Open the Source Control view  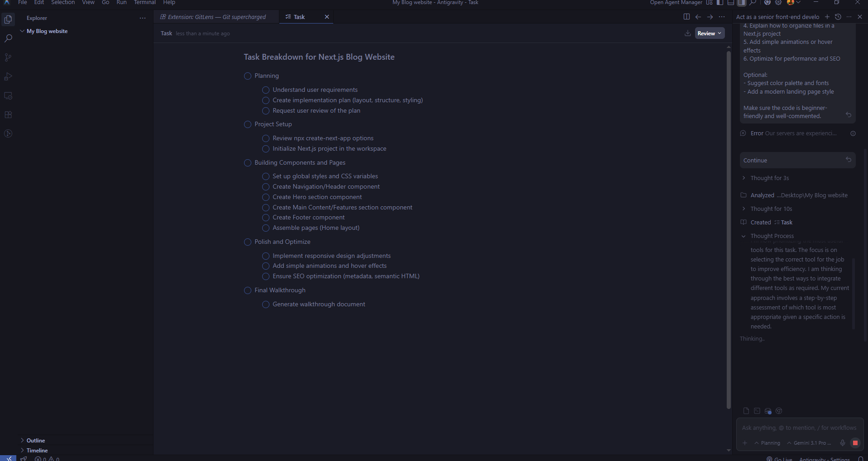pyautogui.click(x=8, y=57)
